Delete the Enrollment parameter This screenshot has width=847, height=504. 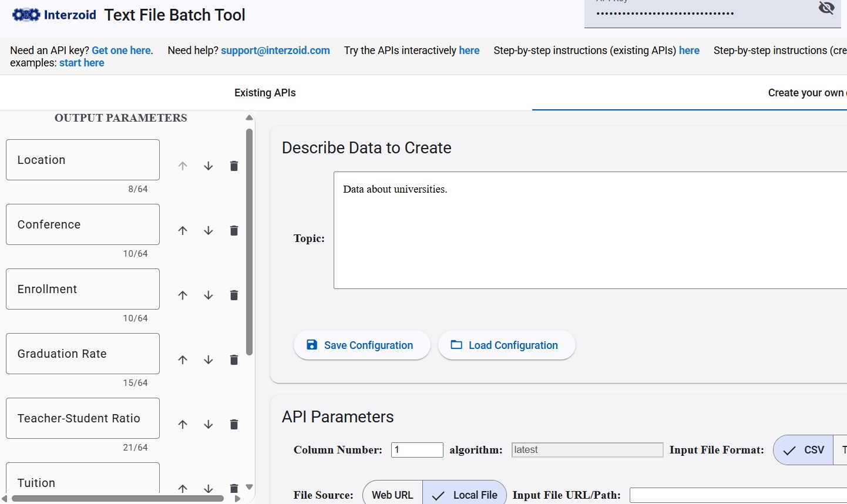(234, 295)
